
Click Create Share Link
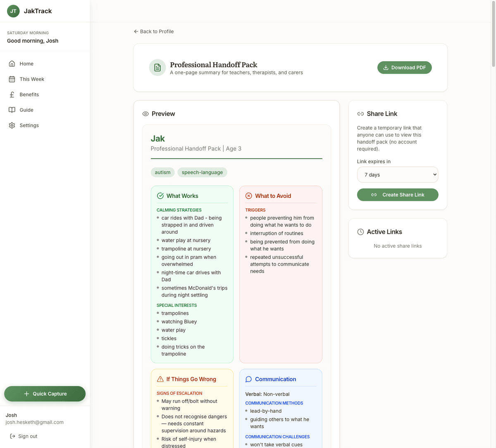[x=397, y=194]
